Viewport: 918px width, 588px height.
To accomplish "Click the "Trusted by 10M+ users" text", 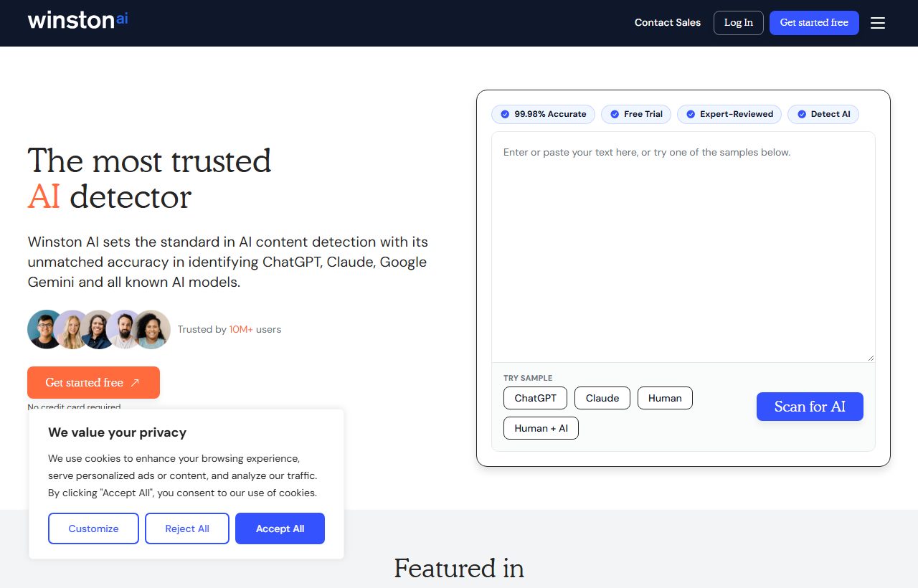I will (x=229, y=330).
